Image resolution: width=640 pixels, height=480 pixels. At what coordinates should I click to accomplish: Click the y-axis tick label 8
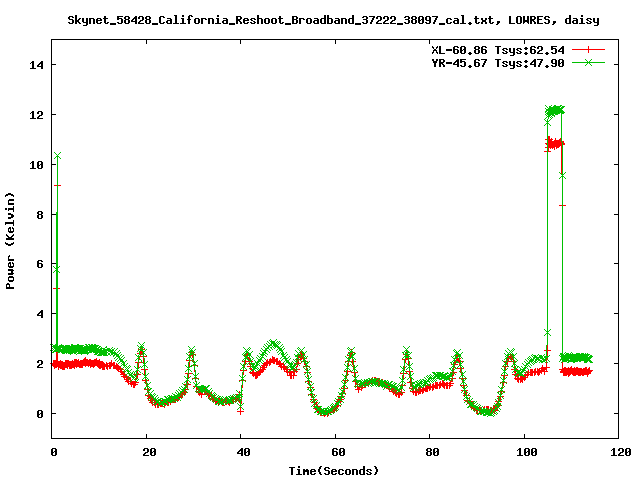[x=40, y=215]
